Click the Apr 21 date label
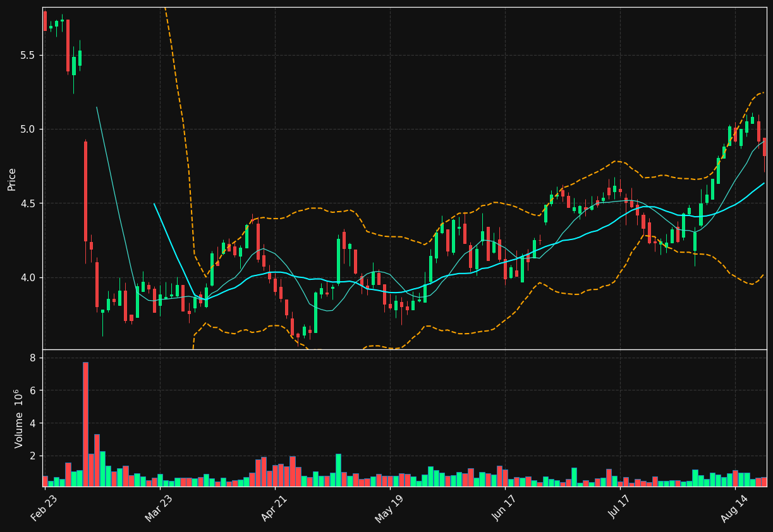The height and width of the screenshot is (532, 773). 274,508
